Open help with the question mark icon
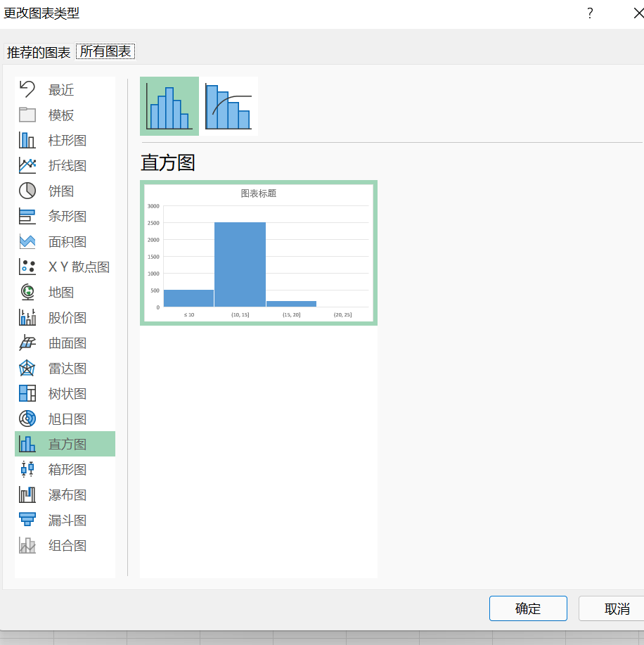 (590, 13)
